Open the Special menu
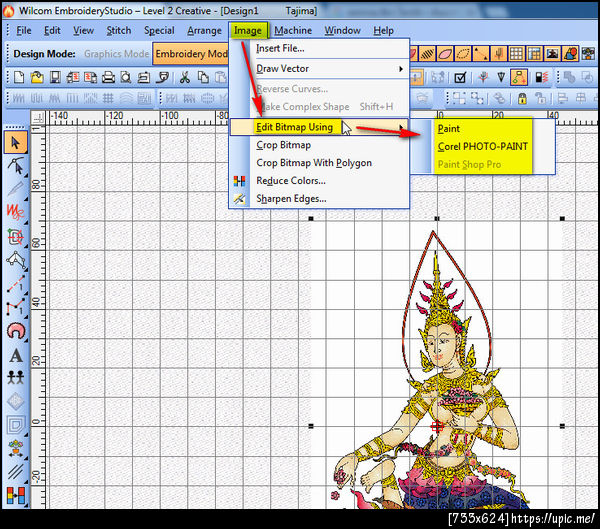The image size is (600, 529). (159, 30)
